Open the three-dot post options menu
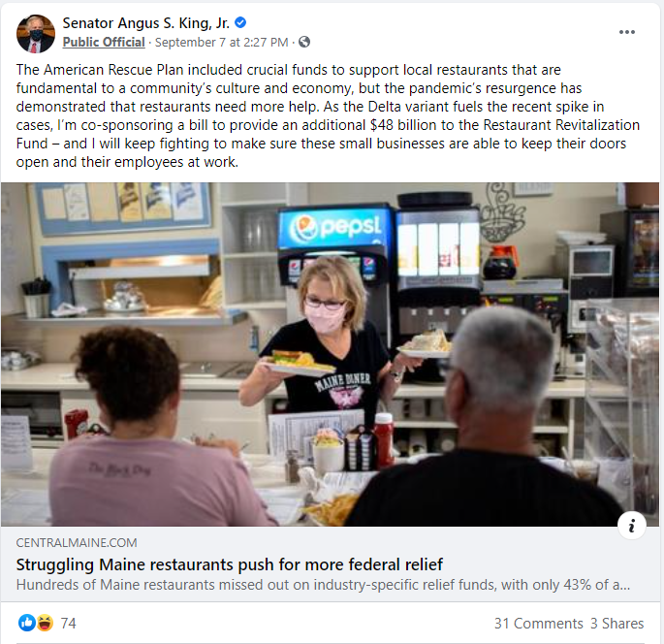This screenshot has width=664, height=644. pos(626,32)
